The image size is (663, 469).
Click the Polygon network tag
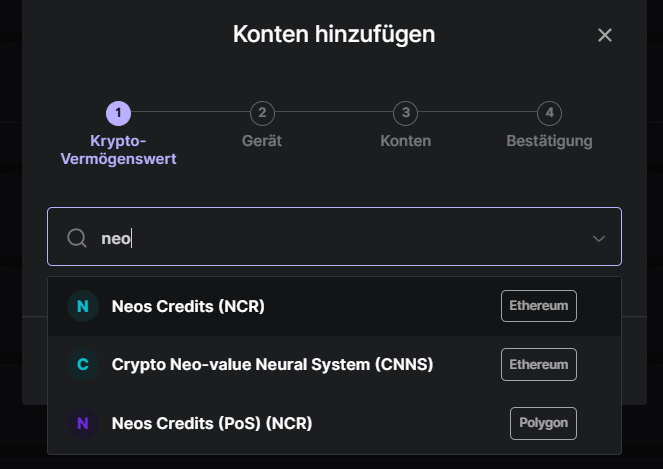pyautogui.click(x=543, y=423)
